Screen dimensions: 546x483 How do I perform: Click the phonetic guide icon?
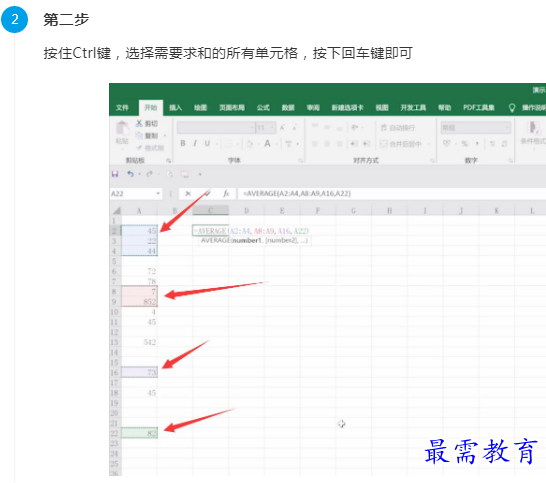point(289,143)
